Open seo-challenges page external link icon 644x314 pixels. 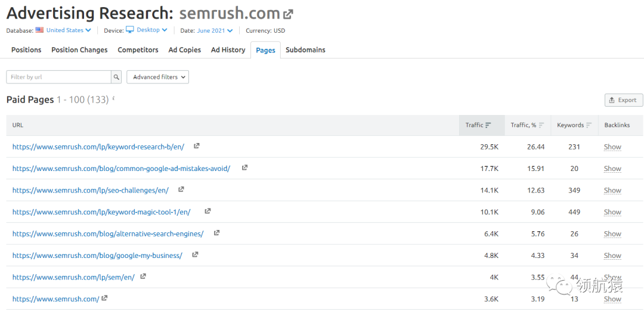pos(181,189)
